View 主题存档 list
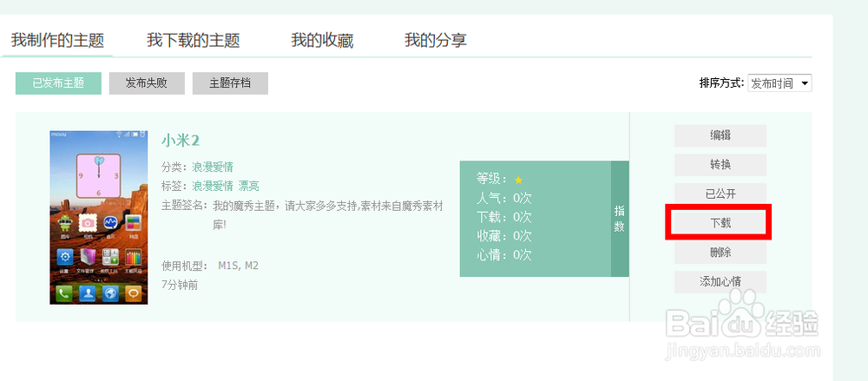 point(230,83)
